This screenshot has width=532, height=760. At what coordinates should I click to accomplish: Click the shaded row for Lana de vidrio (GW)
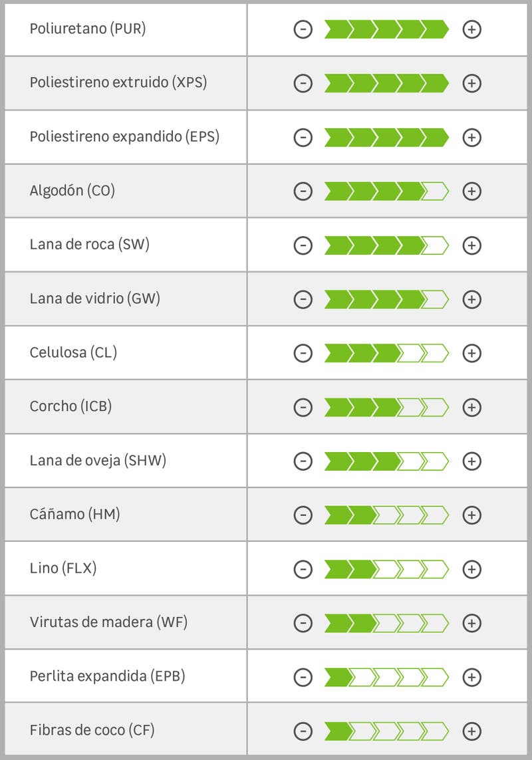pos(266,299)
